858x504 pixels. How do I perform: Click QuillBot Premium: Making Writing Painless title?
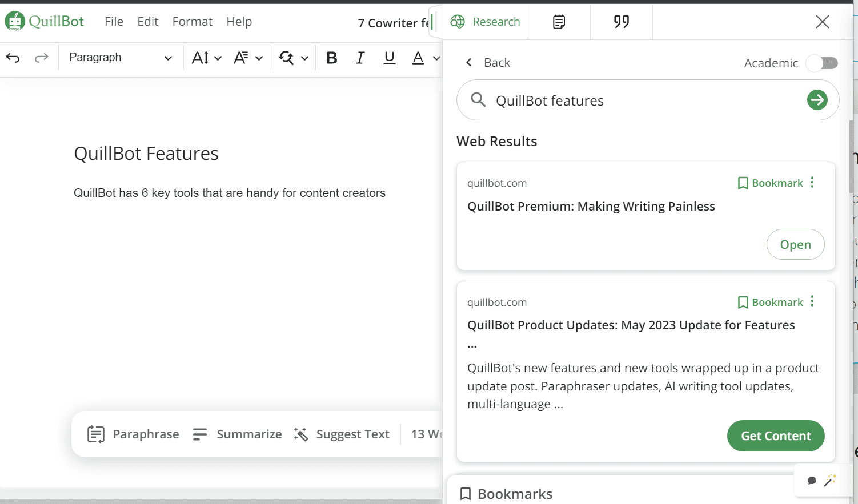[591, 206]
